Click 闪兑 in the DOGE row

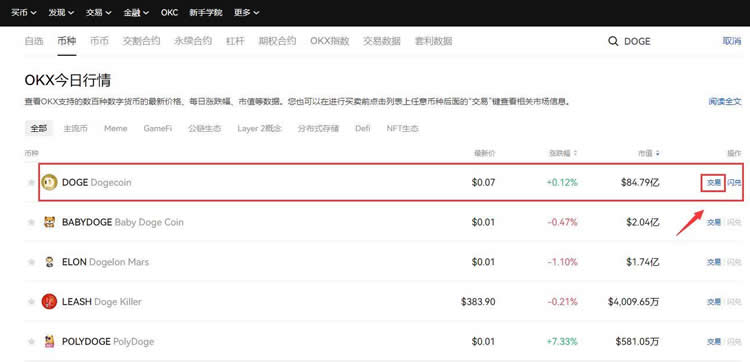(x=734, y=183)
